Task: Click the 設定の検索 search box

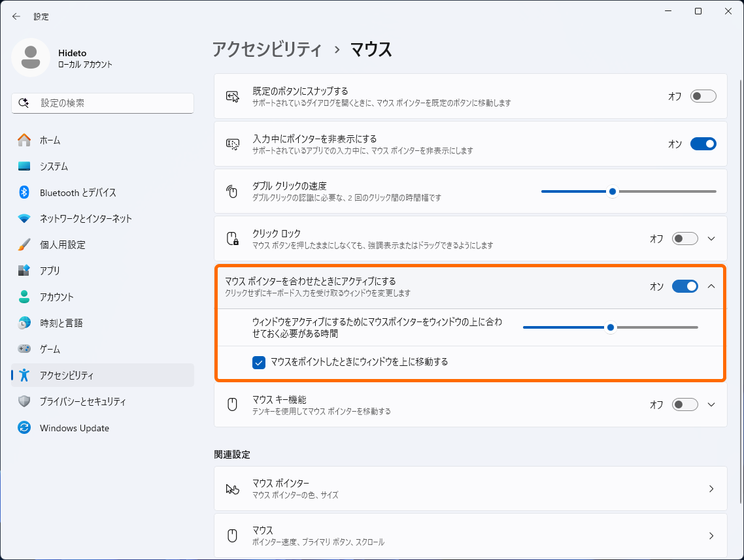Action: click(x=102, y=103)
